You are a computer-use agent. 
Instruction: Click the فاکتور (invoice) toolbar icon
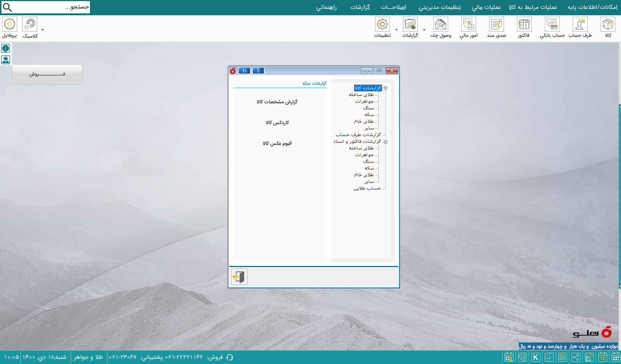(524, 25)
